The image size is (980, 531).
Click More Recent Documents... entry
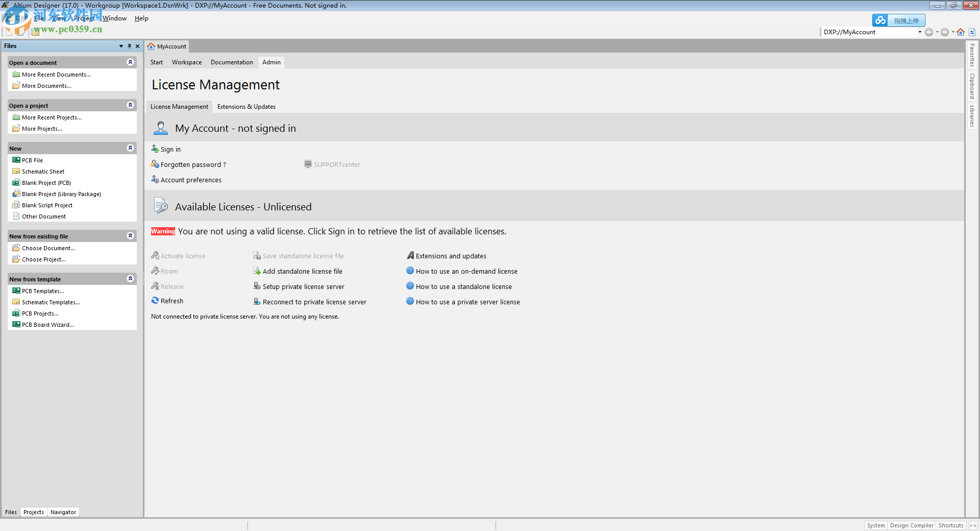56,75
